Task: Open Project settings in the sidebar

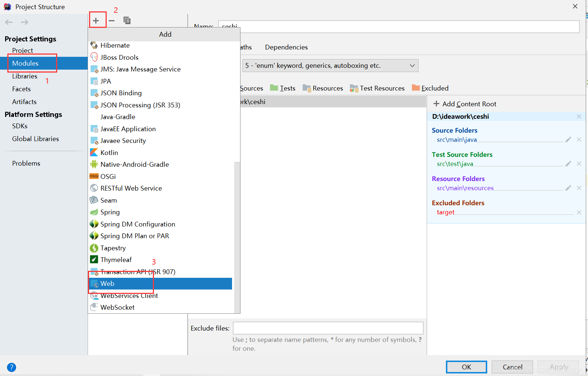Action: (x=22, y=50)
